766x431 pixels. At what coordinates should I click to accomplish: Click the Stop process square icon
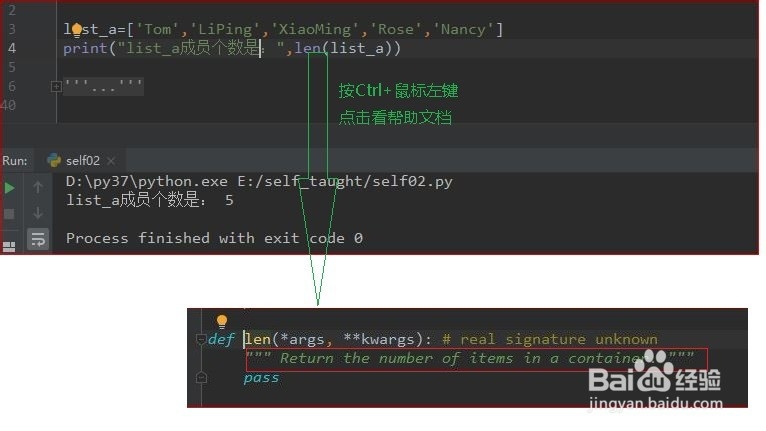coord(9,214)
